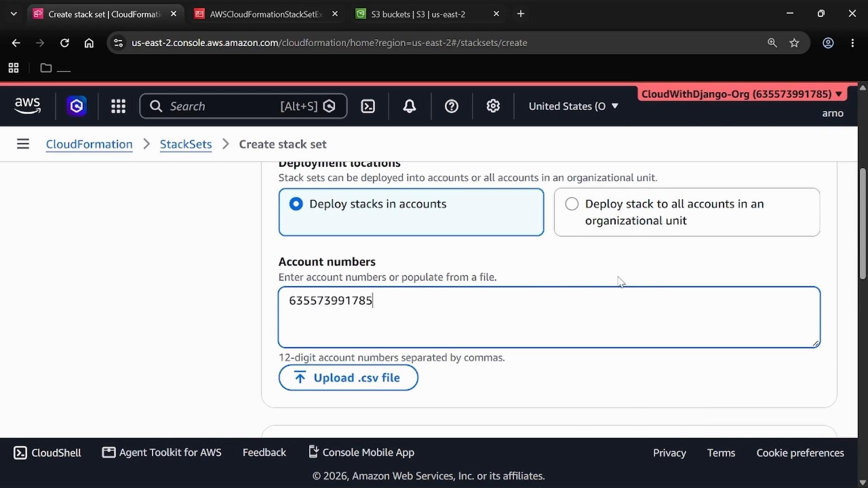Open the Privacy link
The height and width of the screenshot is (488, 868).
pos(670,453)
